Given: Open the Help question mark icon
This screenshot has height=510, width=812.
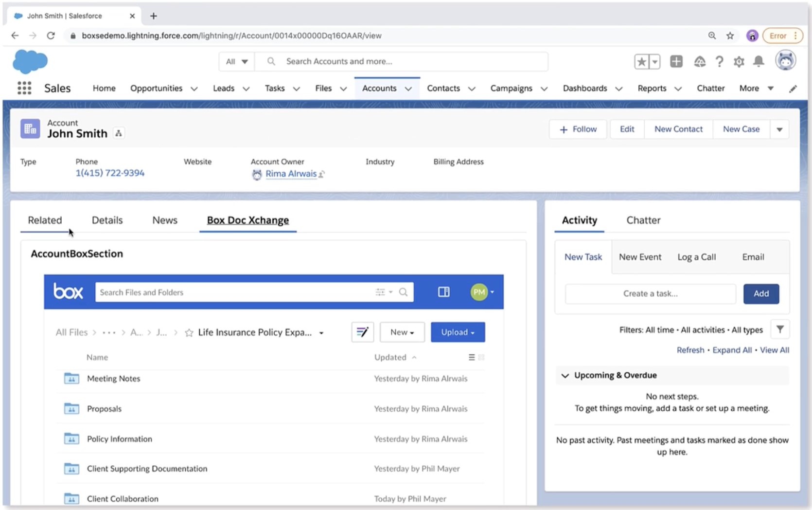Looking at the screenshot, I should coord(719,62).
